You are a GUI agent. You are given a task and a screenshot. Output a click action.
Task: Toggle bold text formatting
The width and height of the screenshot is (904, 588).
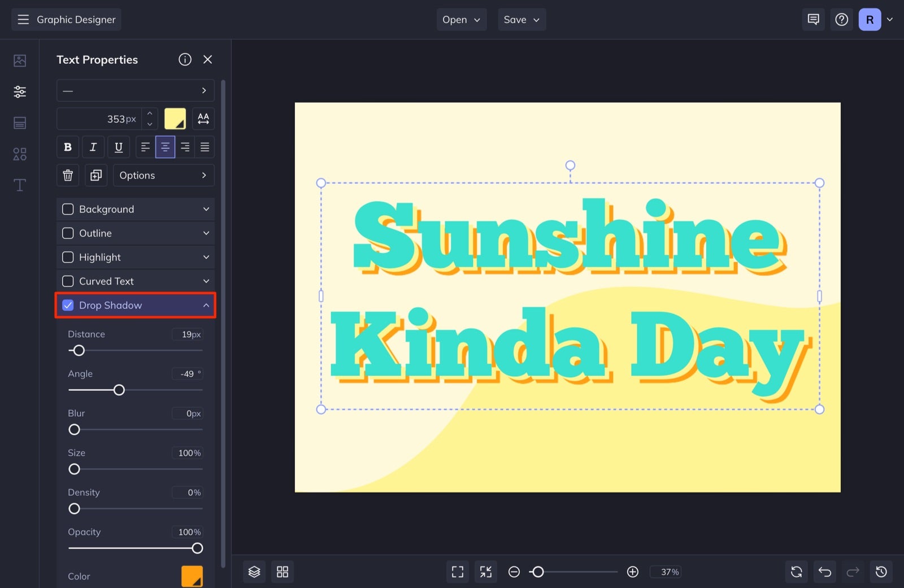coord(67,147)
